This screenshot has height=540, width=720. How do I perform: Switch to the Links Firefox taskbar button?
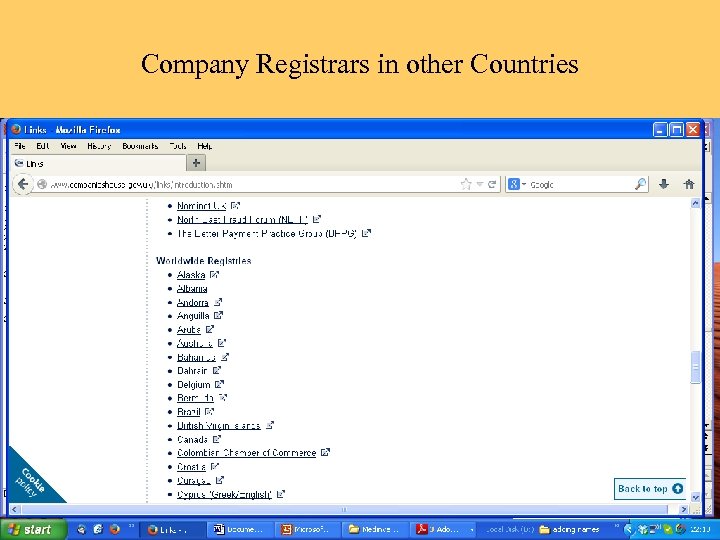pos(171,529)
